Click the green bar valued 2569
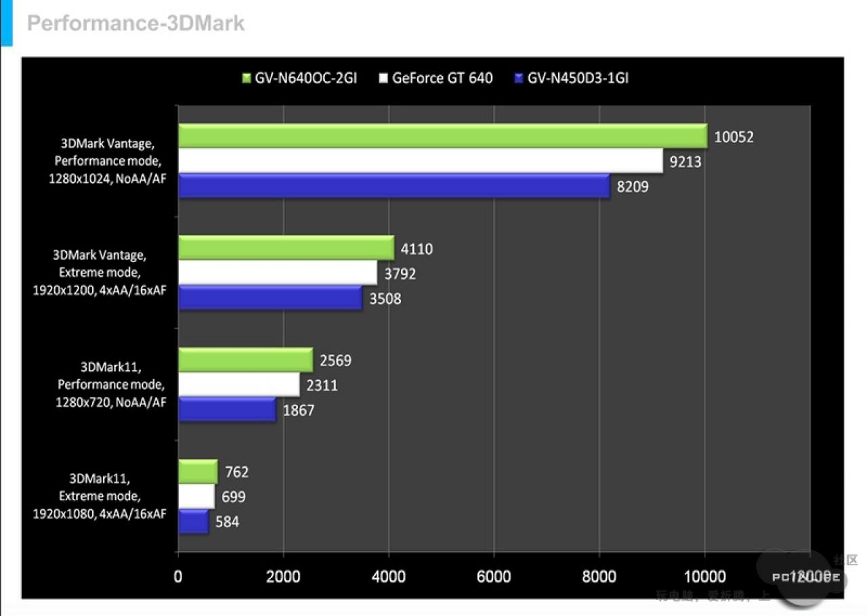Image resolution: width=867 pixels, height=616 pixels. [246, 359]
